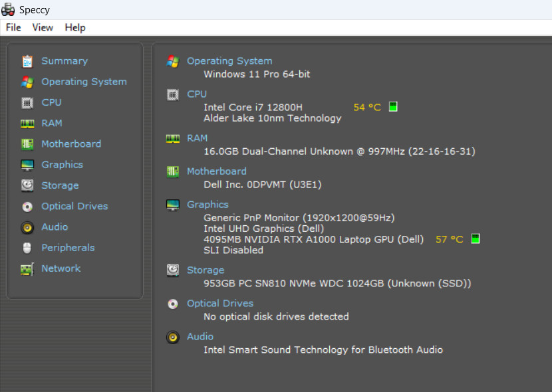Click the CPU chip icon in sidebar
This screenshot has height=392, width=552.
(x=27, y=103)
